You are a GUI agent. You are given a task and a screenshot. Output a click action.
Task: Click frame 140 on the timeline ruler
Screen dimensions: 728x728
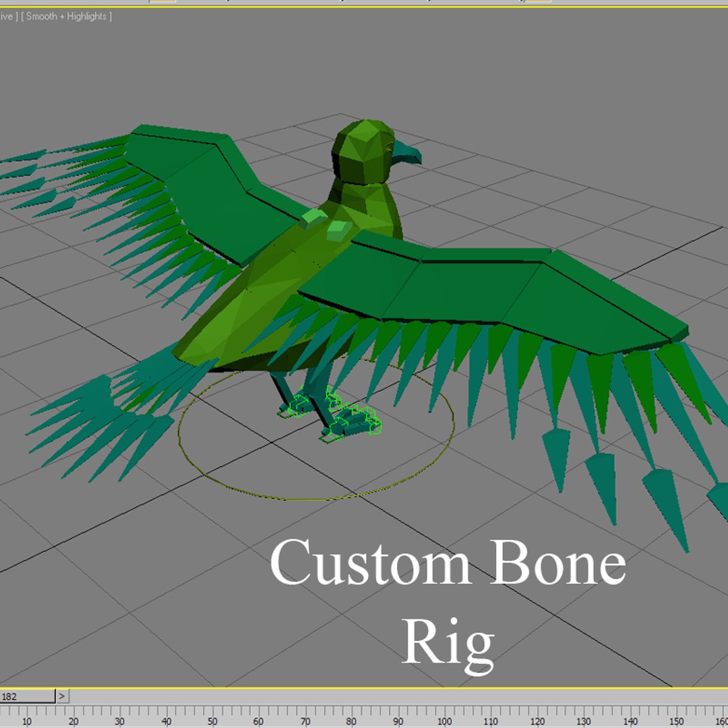tap(630, 721)
